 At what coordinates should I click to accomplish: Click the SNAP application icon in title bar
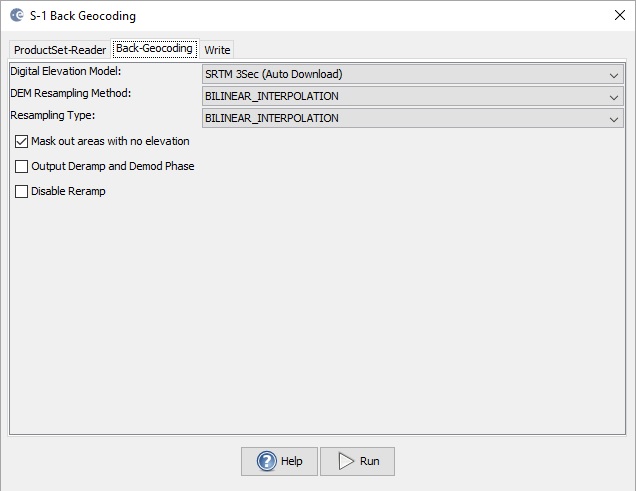click(16, 16)
